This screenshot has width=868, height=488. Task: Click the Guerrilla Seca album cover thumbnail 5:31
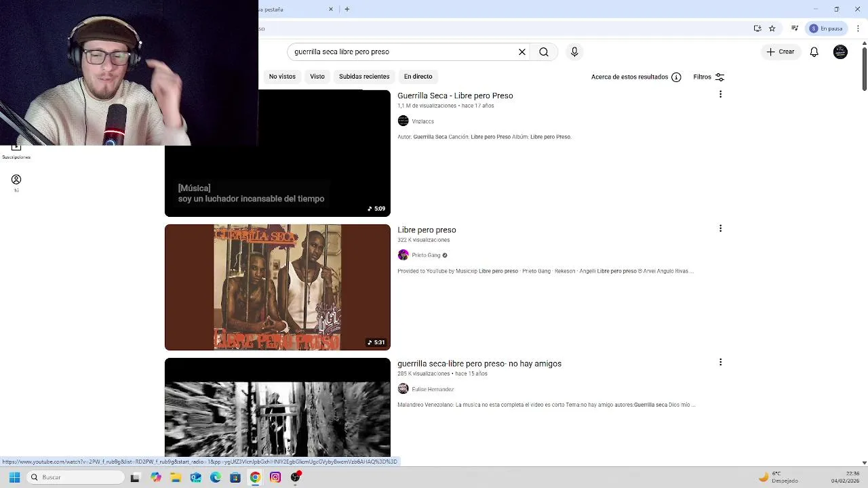[x=277, y=287]
